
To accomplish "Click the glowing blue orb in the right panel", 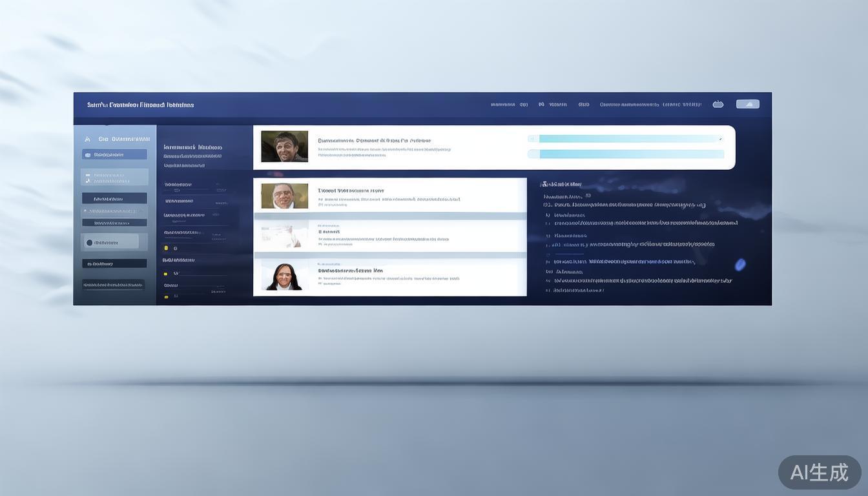I will pos(740,264).
